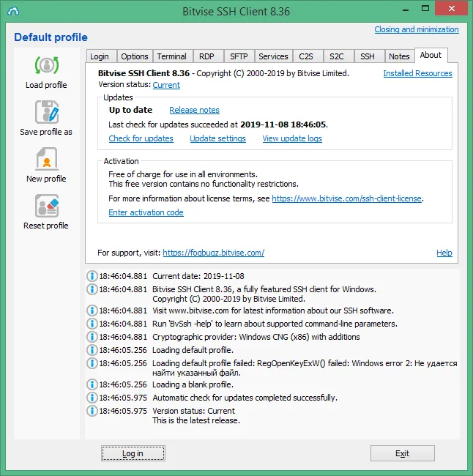The height and width of the screenshot is (476, 473).
Task: Click info icon beside 'Cryptographic provider' log entry
Action: [x=92, y=337]
